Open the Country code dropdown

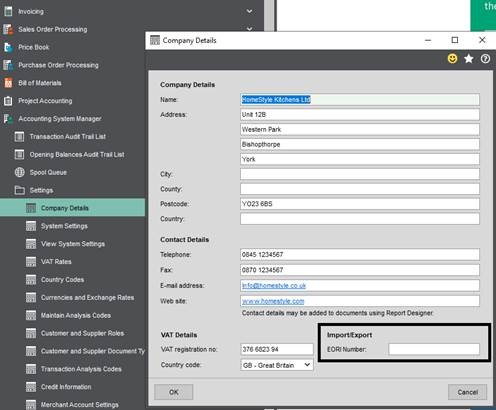[x=276, y=365]
